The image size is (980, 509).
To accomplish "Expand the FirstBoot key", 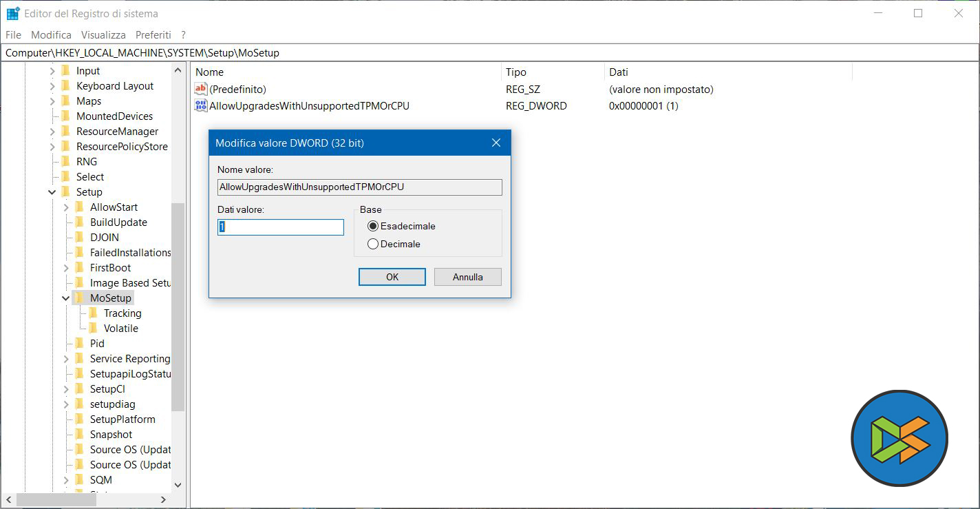I will [x=66, y=268].
